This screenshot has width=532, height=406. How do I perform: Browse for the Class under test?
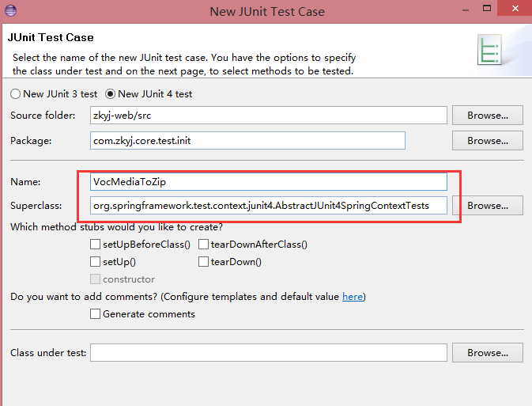(x=487, y=352)
